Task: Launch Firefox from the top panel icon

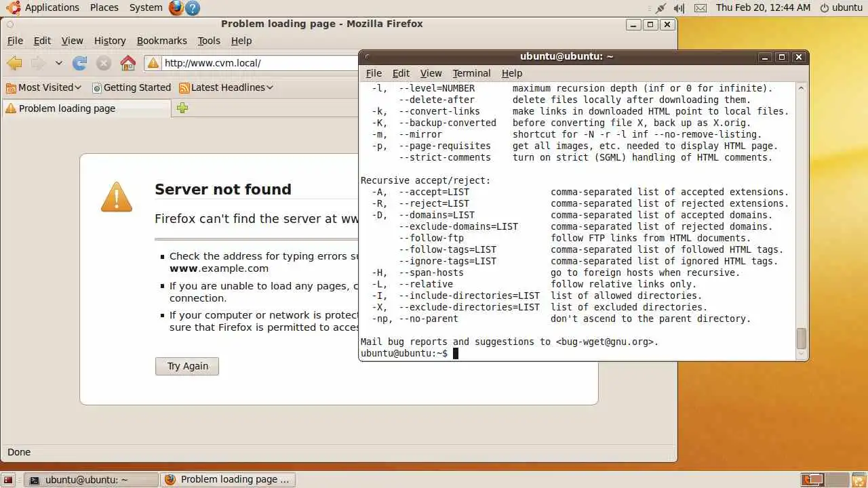Action: (x=176, y=7)
